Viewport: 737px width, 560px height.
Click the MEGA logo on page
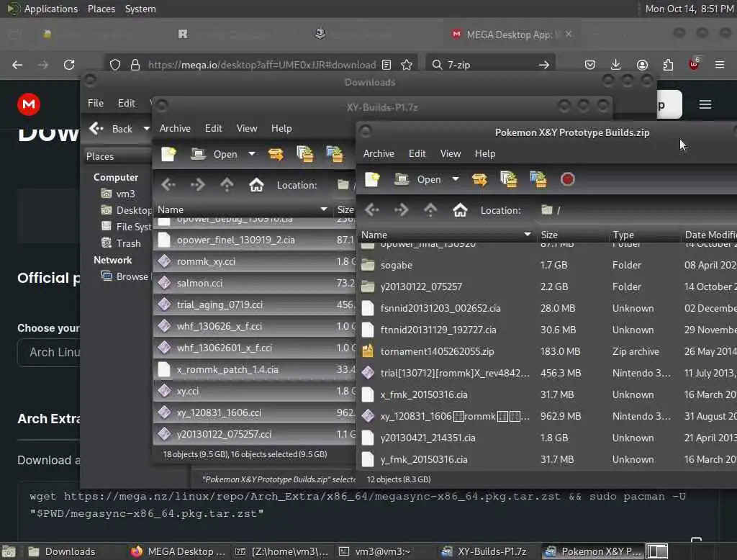29,104
